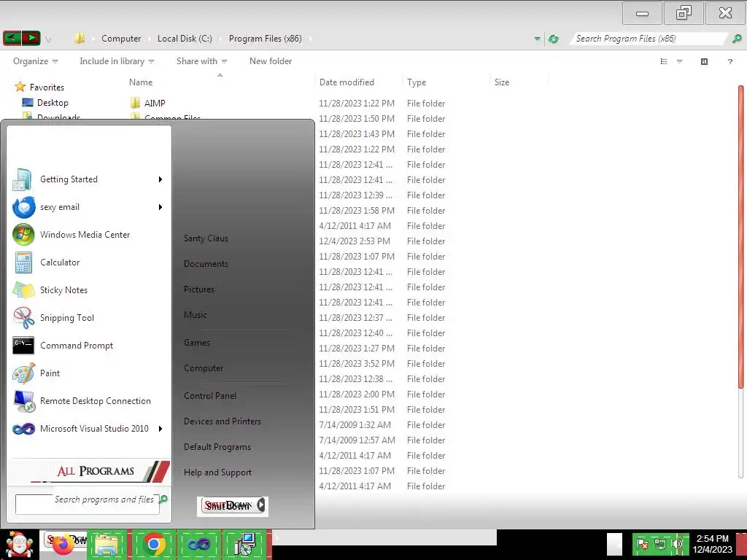Click the Start menu search magnifier icon
The height and width of the screenshot is (560, 747).
click(x=163, y=499)
